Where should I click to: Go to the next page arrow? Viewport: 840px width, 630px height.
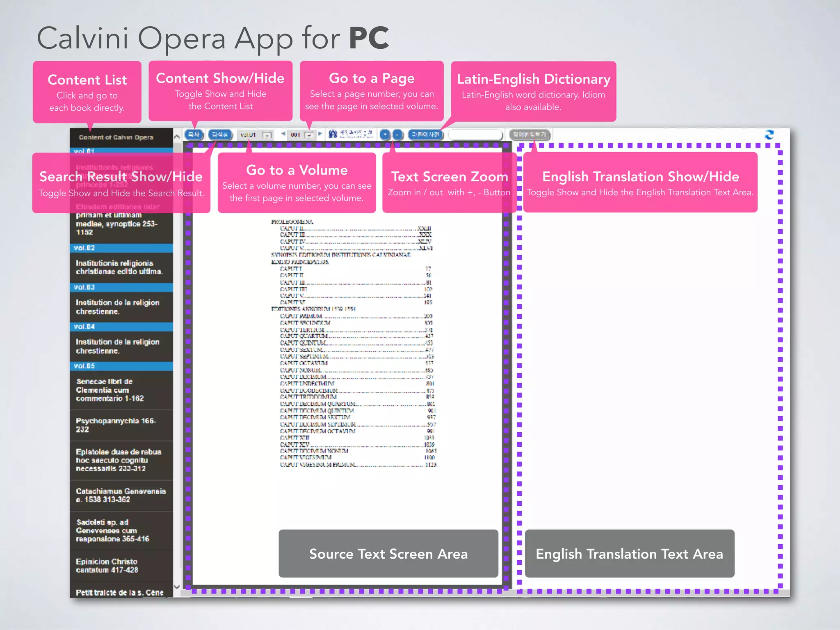pyautogui.click(x=320, y=134)
